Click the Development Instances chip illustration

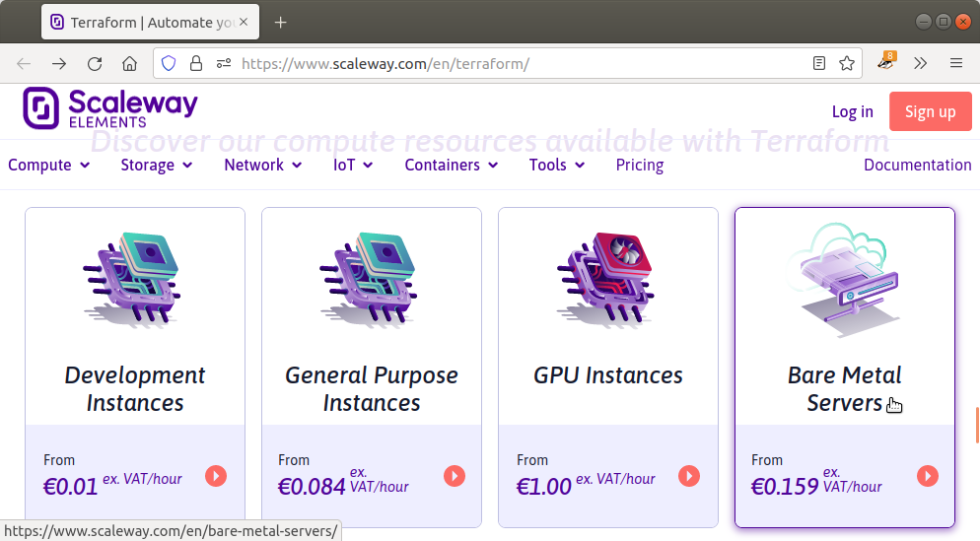point(132,279)
